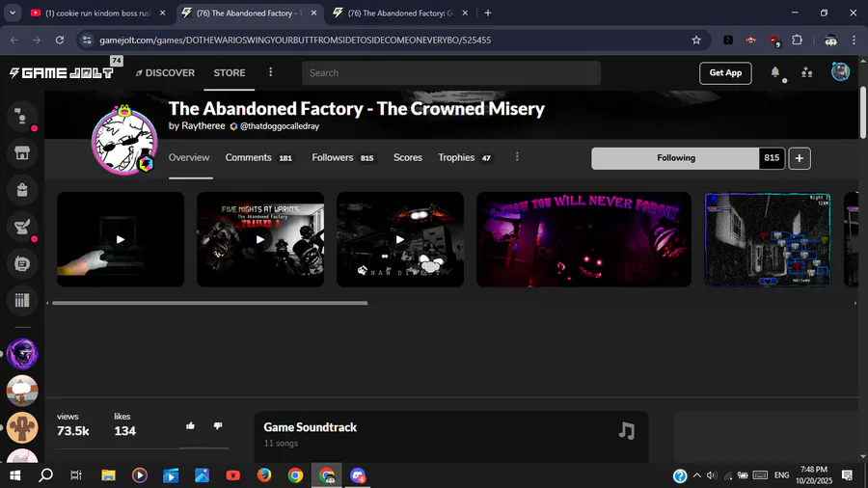
Task: Click the soundtrack music note icon
Action: click(627, 430)
